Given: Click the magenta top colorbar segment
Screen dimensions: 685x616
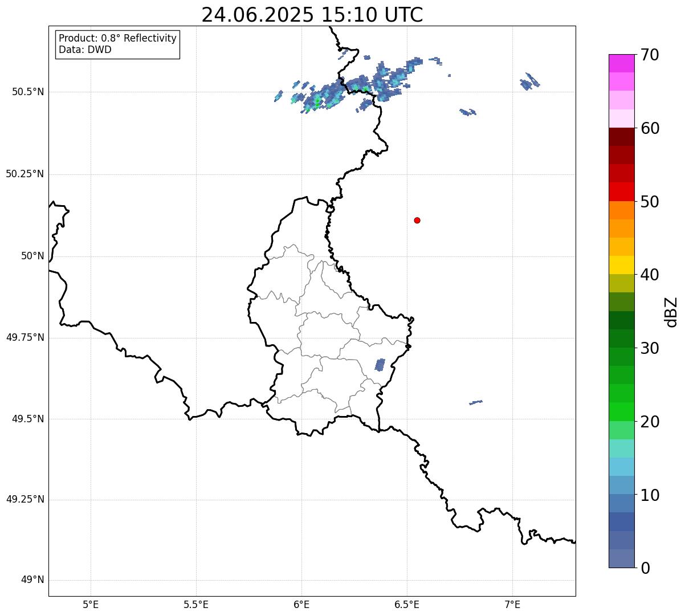Looking at the screenshot, I should [x=622, y=63].
